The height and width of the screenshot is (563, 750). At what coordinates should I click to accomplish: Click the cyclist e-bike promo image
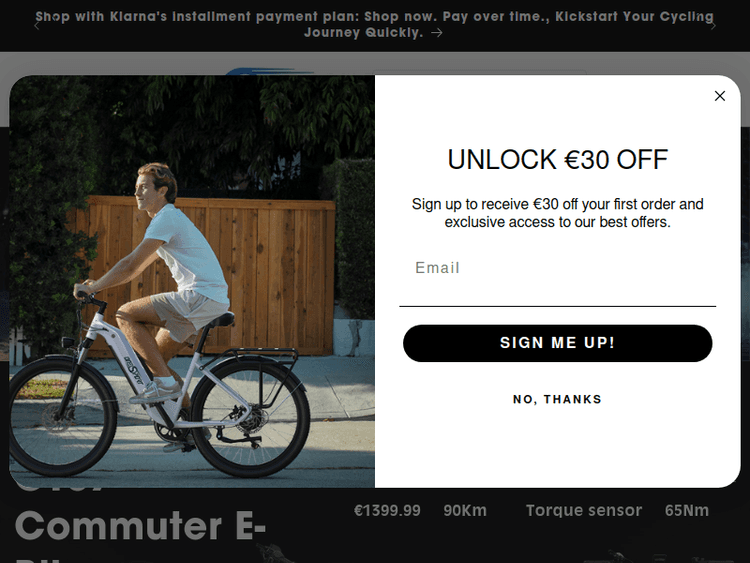tap(192, 281)
